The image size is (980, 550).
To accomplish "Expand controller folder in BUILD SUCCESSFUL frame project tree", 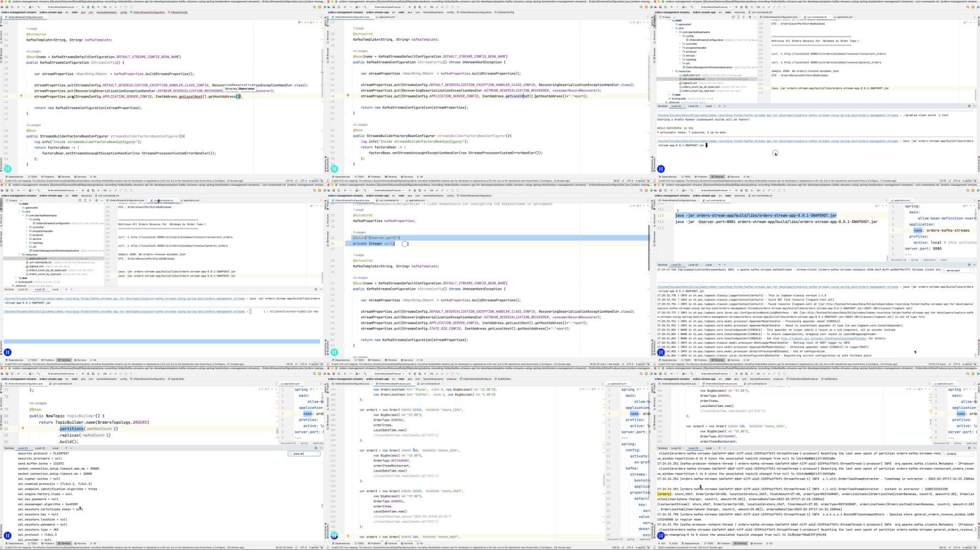I will click(680, 44).
